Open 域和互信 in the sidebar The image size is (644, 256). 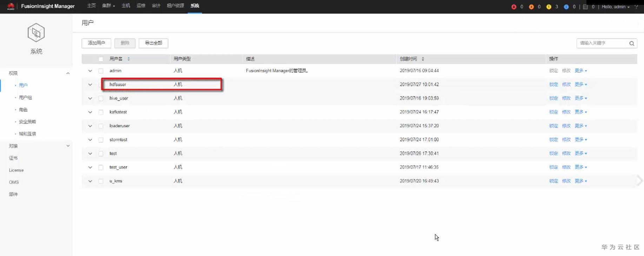tap(27, 134)
